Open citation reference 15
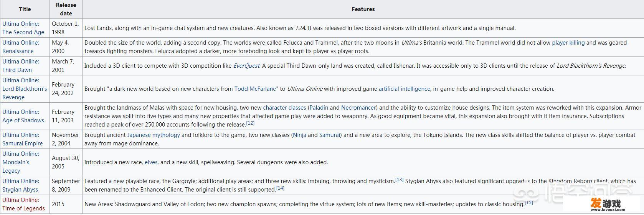 (x=529, y=203)
